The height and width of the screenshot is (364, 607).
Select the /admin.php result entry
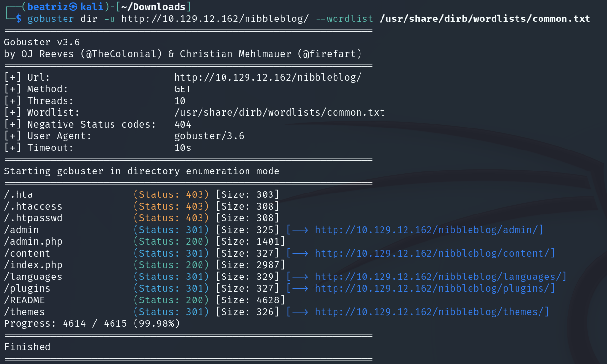33,241
